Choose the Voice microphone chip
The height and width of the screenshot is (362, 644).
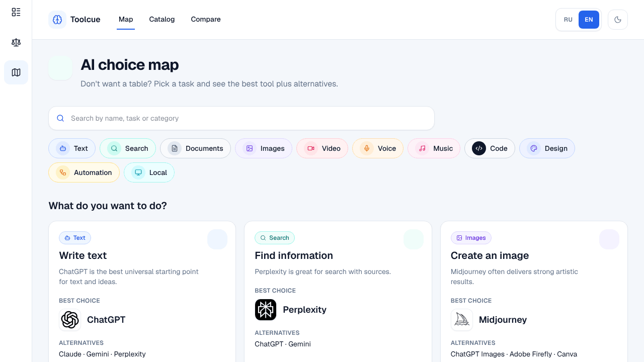378,148
